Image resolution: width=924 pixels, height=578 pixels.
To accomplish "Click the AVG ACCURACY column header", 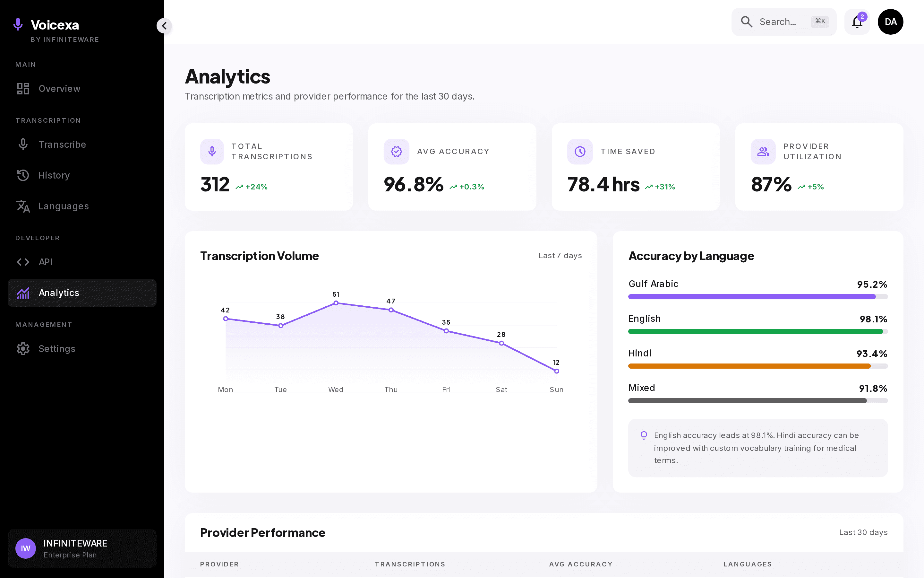I will [x=581, y=564].
